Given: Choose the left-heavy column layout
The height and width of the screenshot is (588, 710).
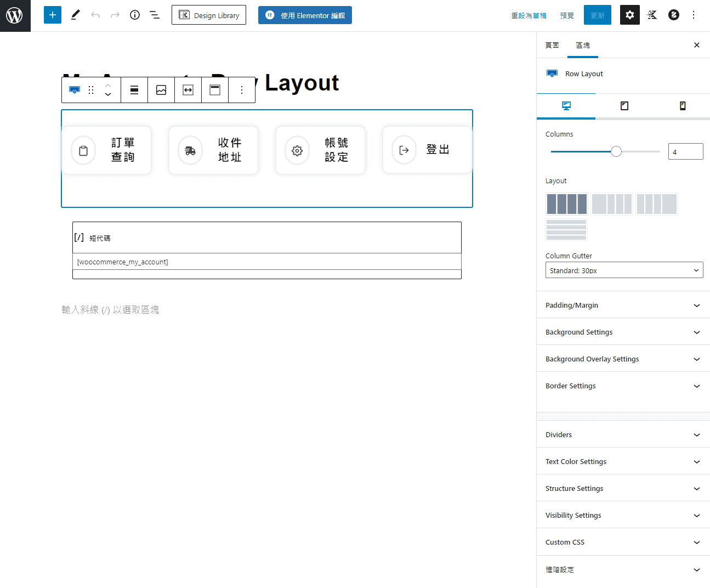Looking at the screenshot, I should (612, 204).
